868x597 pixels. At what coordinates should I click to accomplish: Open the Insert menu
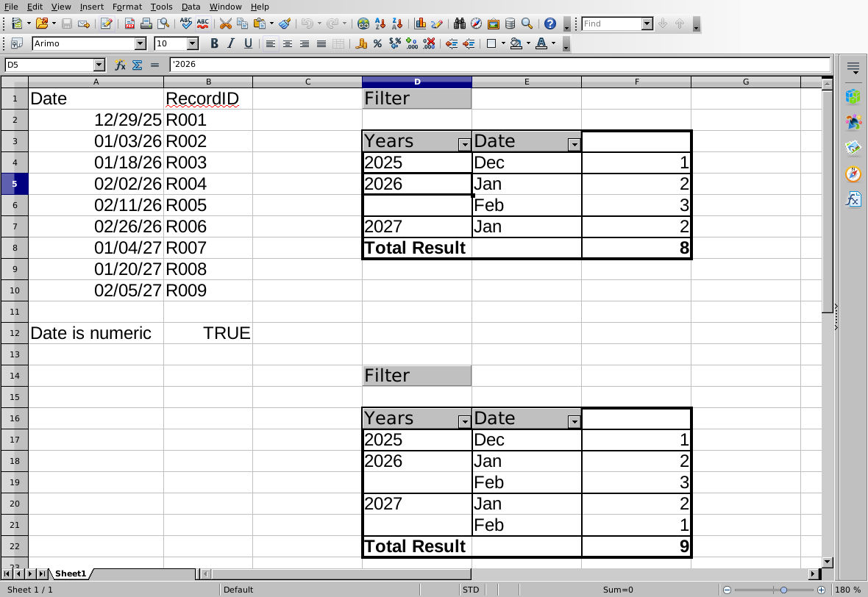(91, 7)
